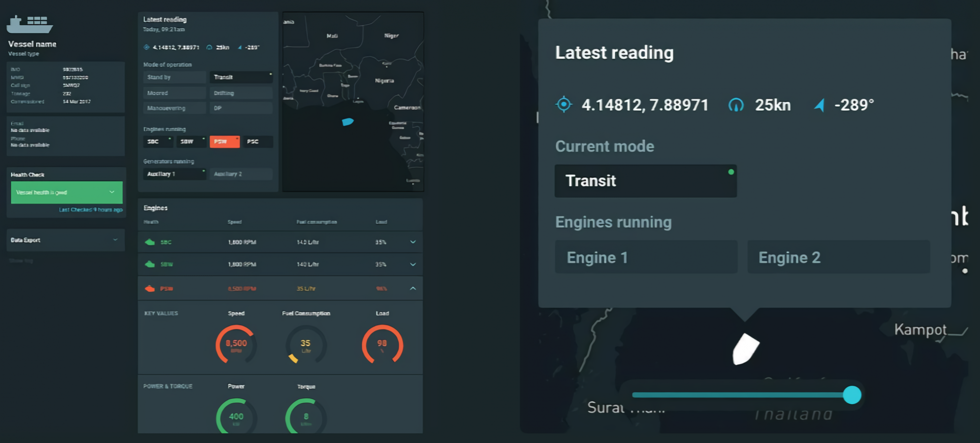Expand the SBC engine row chevron
The width and height of the screenshot is (980, 443).
click(x=413, y=242)
